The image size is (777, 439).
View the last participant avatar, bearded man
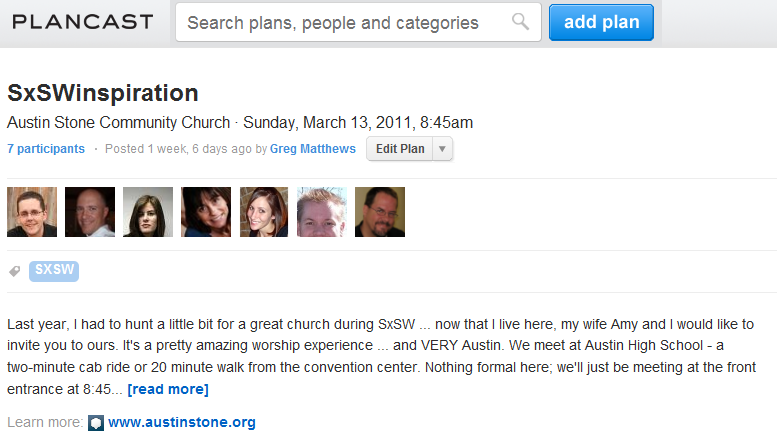click(380, 212)
